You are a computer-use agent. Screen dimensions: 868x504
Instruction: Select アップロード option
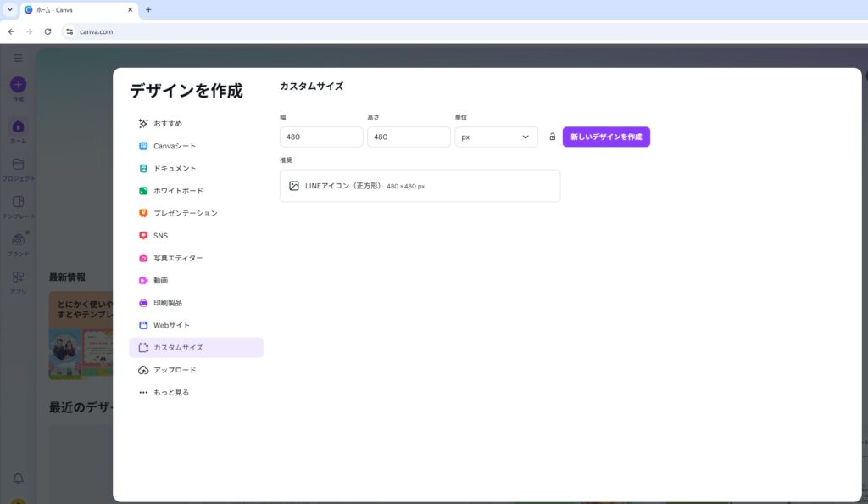coord(196,370)
